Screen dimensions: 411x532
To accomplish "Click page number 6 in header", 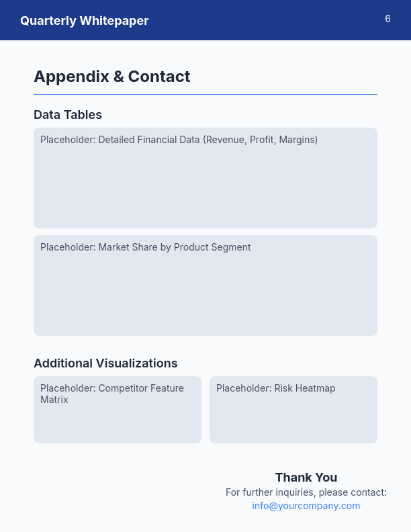I will point(387,19).
